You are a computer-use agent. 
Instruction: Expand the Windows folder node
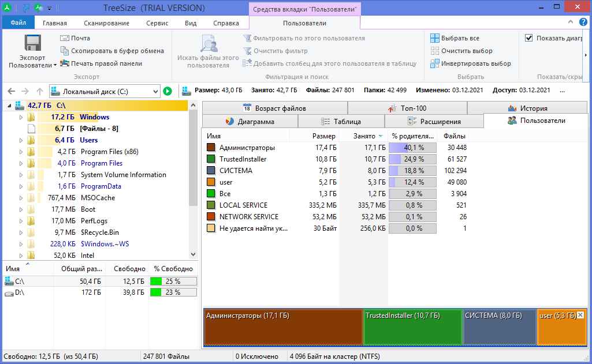tap(21, 117)
